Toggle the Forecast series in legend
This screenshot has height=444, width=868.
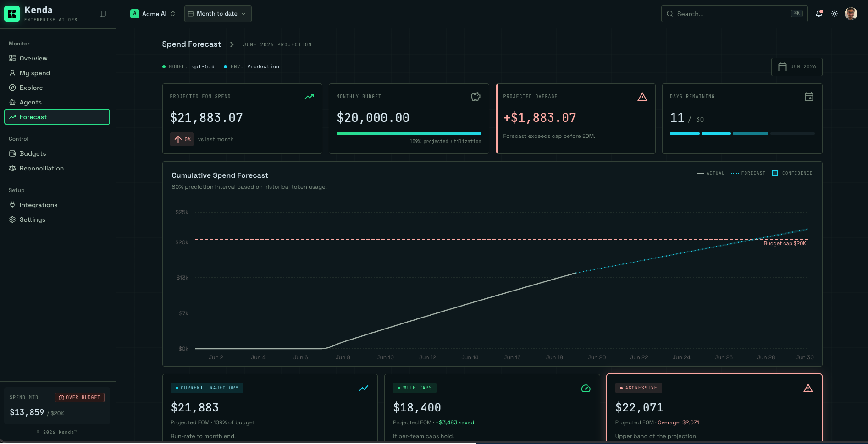click(748, 173)
